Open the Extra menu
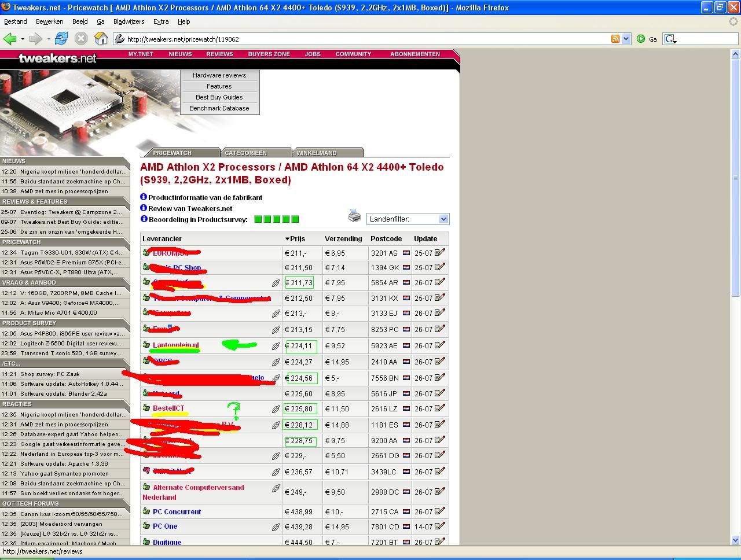Viewport: 741px width, 560px height. pyautogui.click(x=161, y=21)
